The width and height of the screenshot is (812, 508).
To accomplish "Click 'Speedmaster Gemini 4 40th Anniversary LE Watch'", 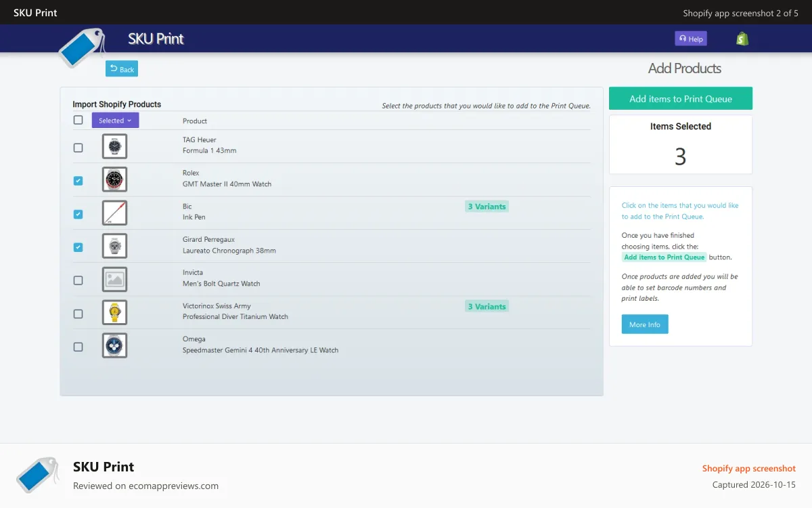I will coord(261,350).
